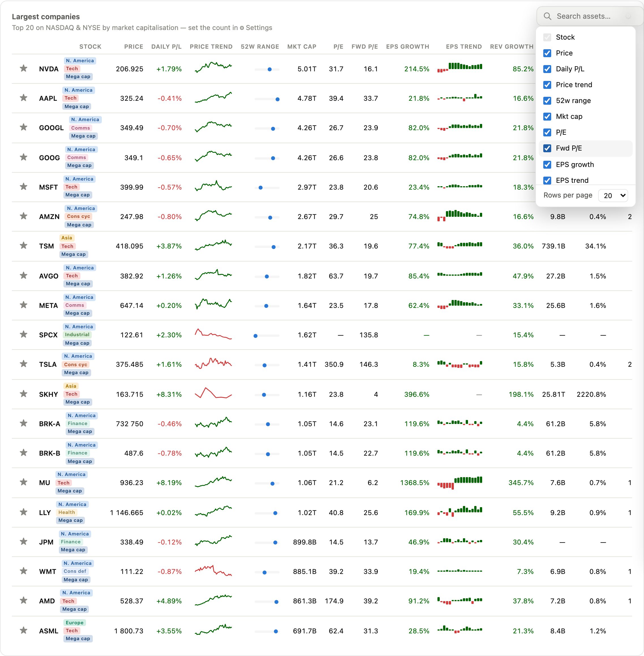Image resolution: width=644 pixels, height=656 pixels.
Task: Toggle the EPS growth checkbox
Action: coord(547,165)
